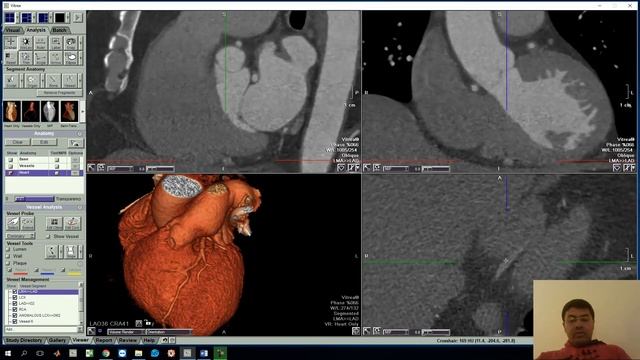640x360 pixels.
Task: Select the Crosshair tool
Action: (x=11, y=42)
